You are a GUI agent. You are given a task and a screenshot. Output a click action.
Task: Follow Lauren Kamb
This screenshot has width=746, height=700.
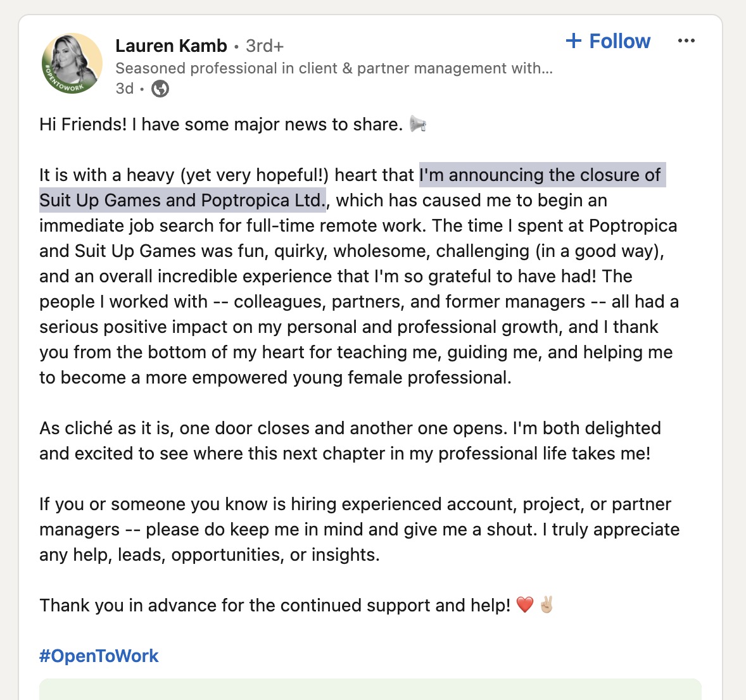pyautogui.click(x=619, y=41)
